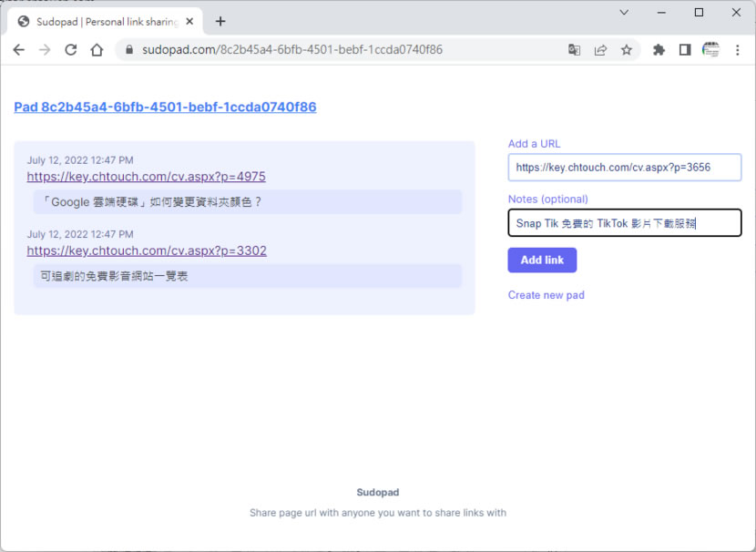Toggle the browser side panel
Image resolution: width=756 pixels, height=552 pixels.
coord(684,50)
